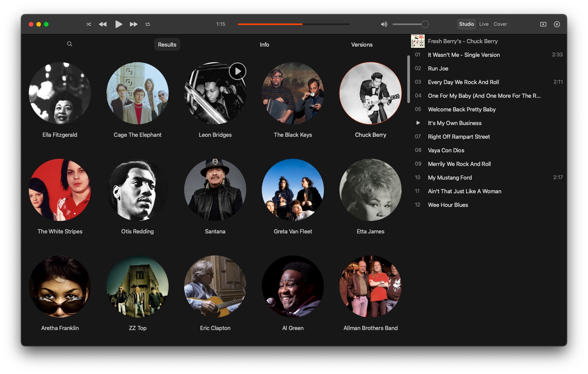Open Greta Van Fleet artist thumbnail
The width and height of the screenshot is (588, 374).
293,190
